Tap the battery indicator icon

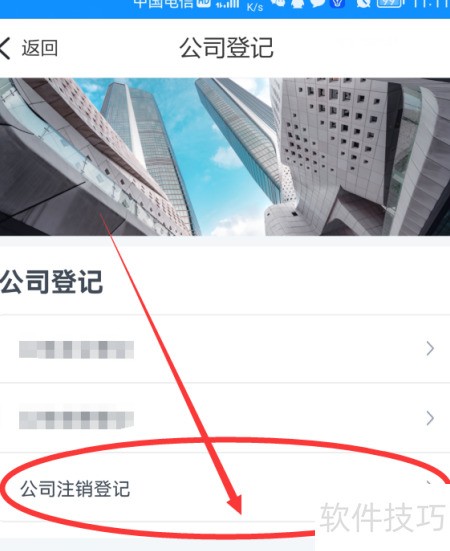389,3
